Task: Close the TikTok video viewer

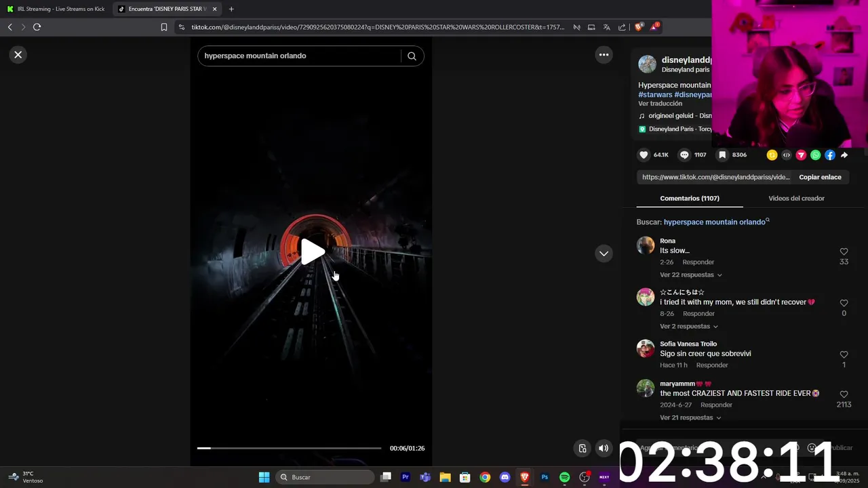Action: click(x=18, y=55)
